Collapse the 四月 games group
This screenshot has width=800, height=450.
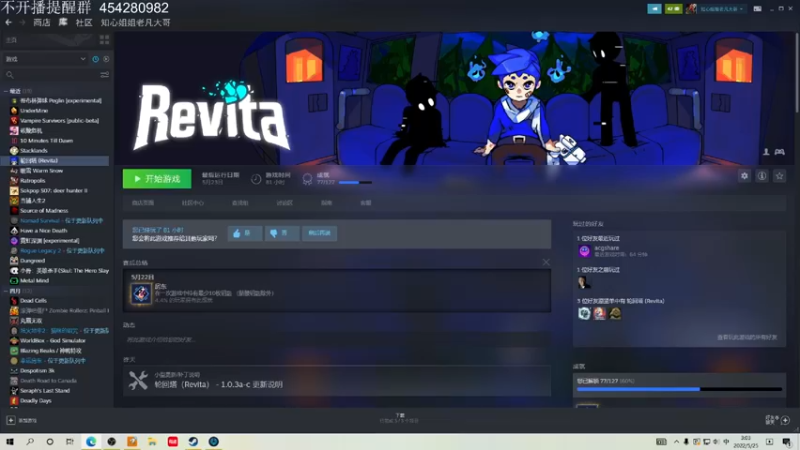tap(6, 291)
